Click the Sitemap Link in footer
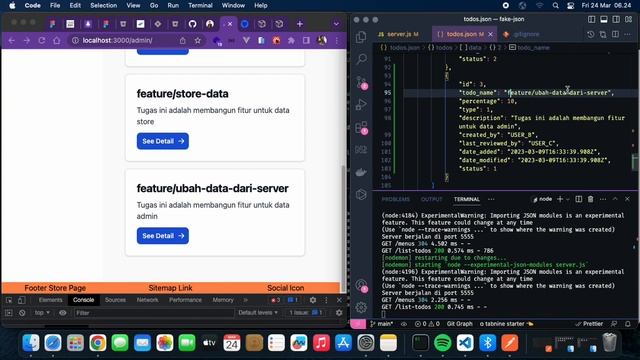The height and width of the screenshot is (360, 640). click(170, 288)
